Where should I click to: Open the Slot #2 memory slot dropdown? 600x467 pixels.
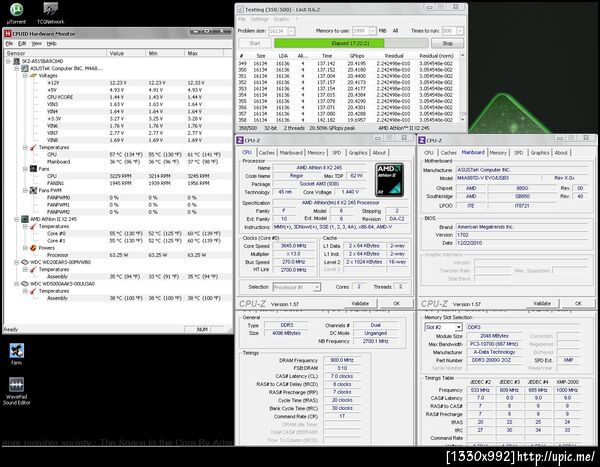(458, 327)
